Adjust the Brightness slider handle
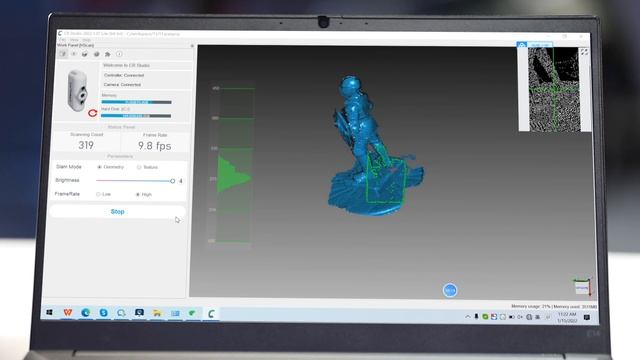 click(173, 181)
